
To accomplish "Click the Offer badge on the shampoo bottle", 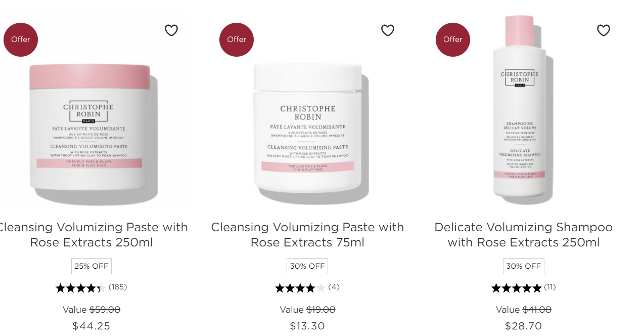I will point(453,39).
